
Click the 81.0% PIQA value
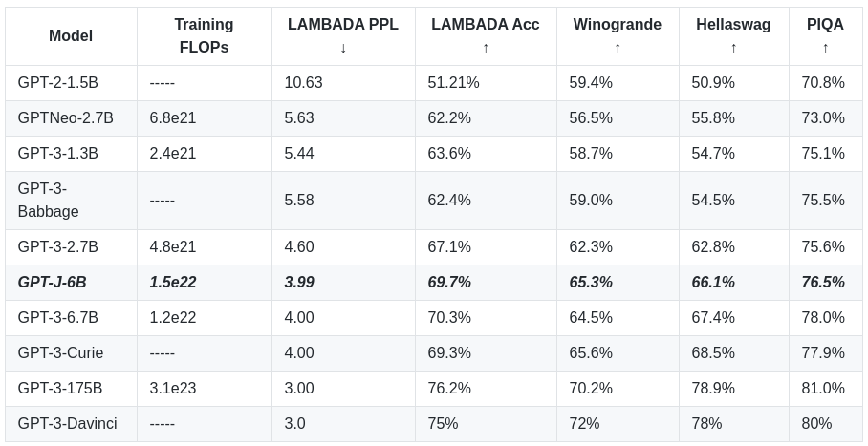823,389
